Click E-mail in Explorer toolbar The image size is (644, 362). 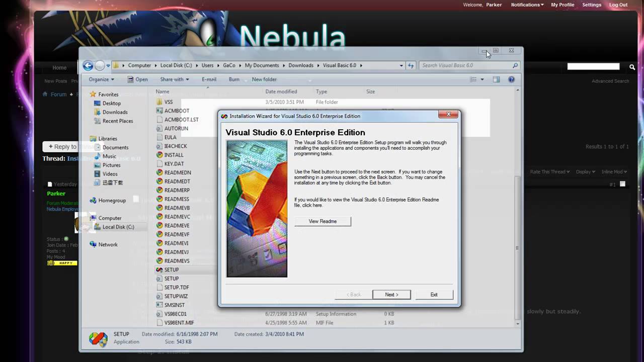pos(209,79)
